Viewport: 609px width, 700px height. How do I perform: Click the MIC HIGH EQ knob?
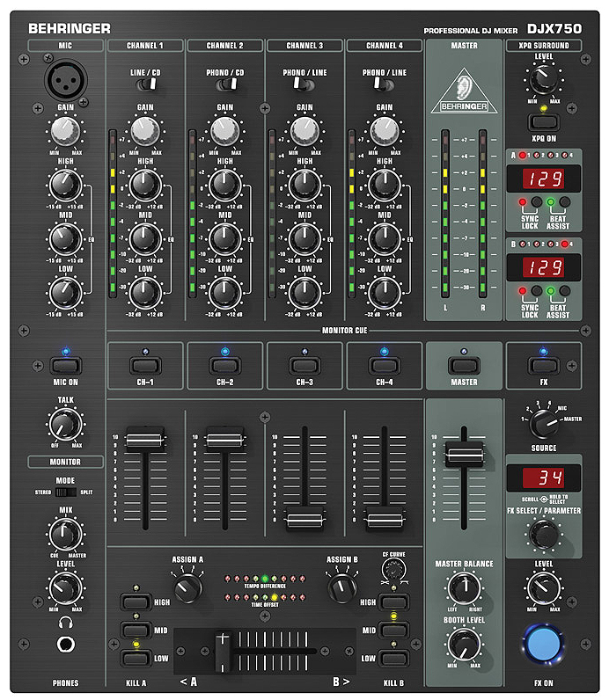pos(65,186)
